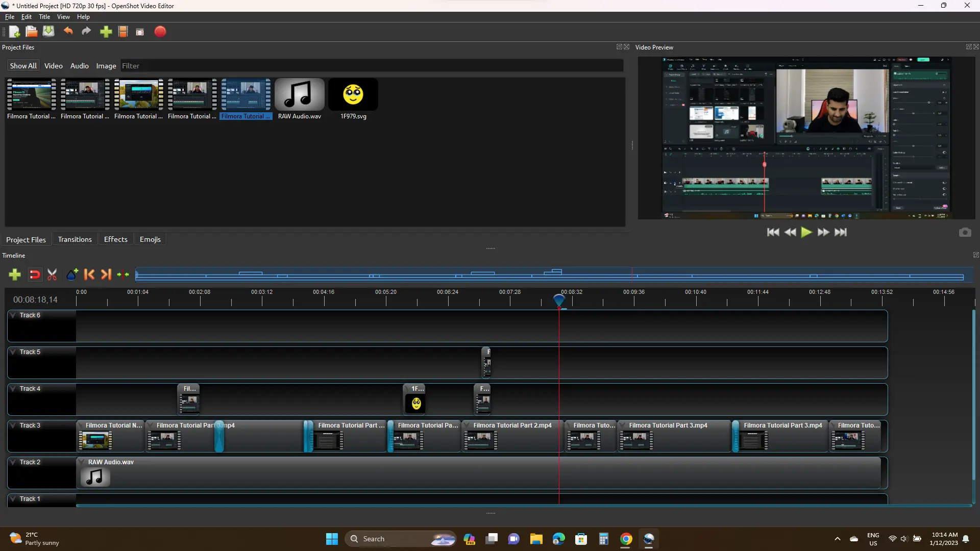Open File Explorer from taskbar
The image size is (980, 551).
click(536, 539)
